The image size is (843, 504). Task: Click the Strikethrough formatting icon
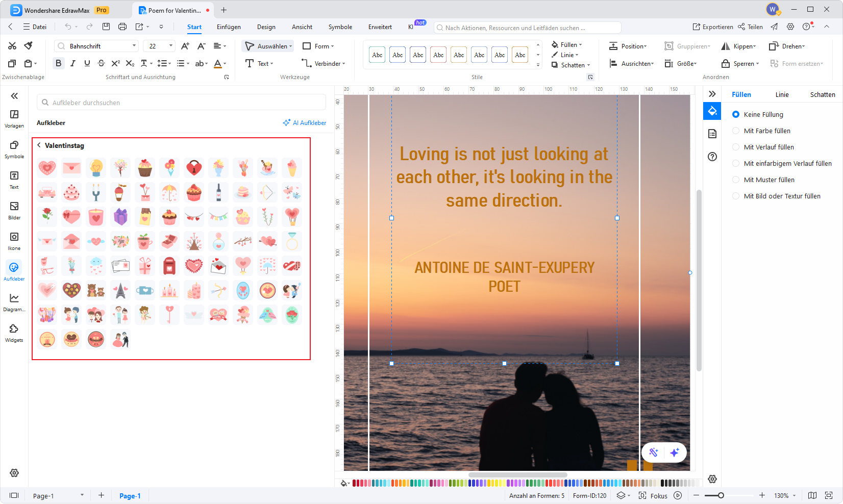[x=101, y=63]
